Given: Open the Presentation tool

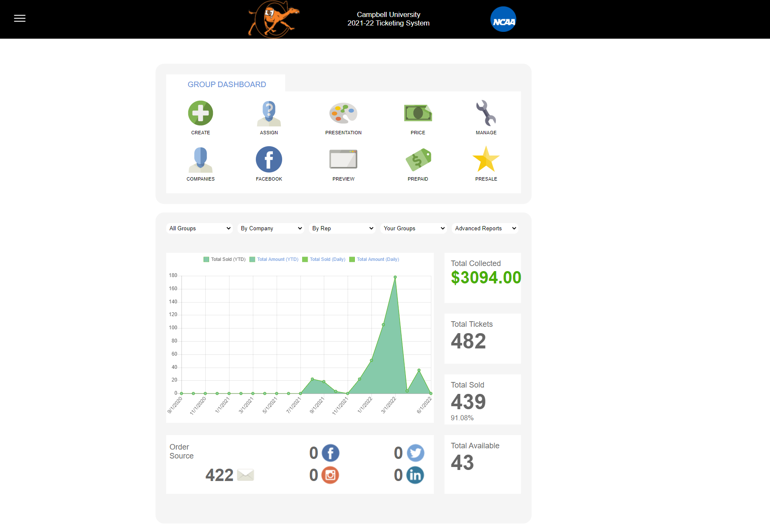Looking at the screenshot, I should 343,113.
